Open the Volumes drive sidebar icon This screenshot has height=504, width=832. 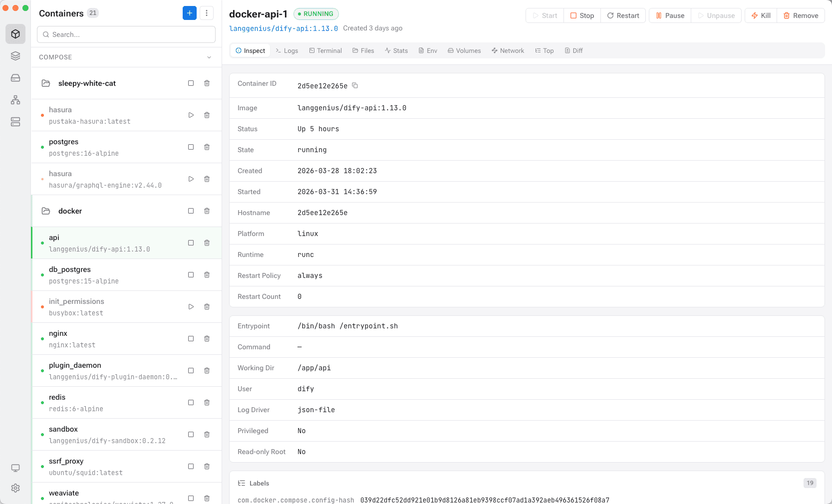coord(15,78)
